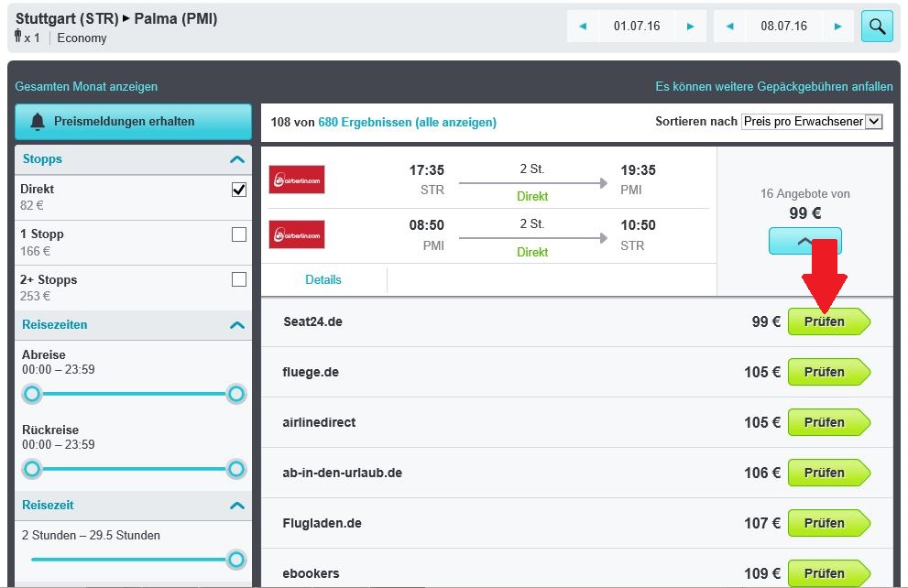This screenshot has height=588, width=908.
Task: Select ab-in-den-urlaub.de provider name
Action: coord(343,473)
